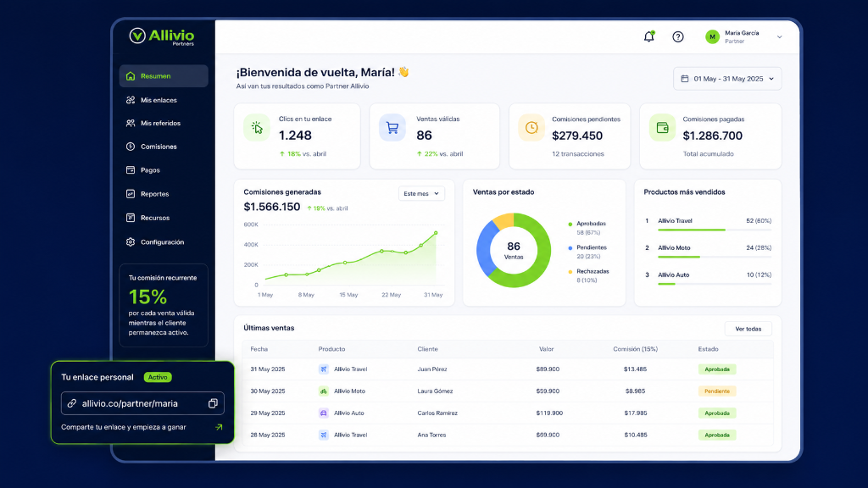
Task: Click the Pagos card icon
Action: click(130, 169)
